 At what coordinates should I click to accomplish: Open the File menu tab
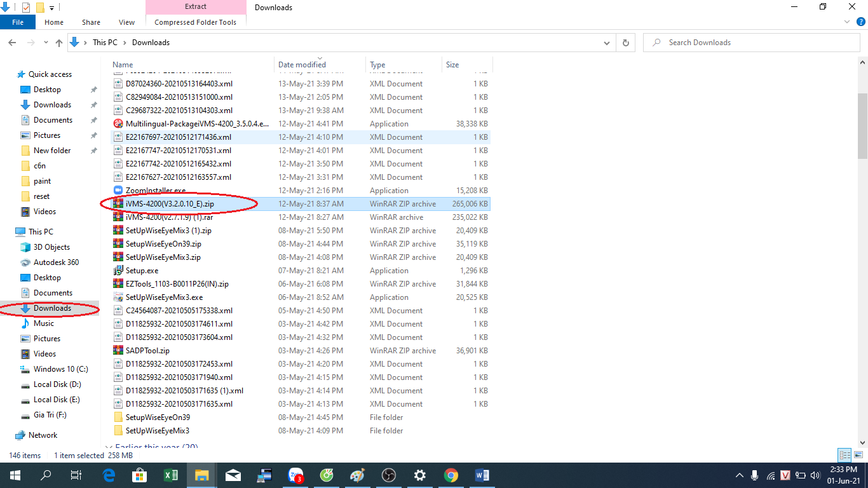click(18, 22)
